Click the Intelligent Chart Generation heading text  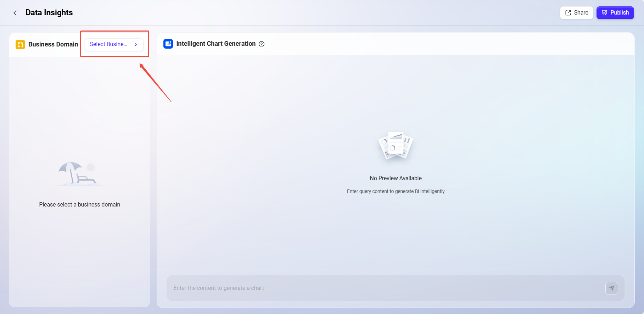coord(215,44)
